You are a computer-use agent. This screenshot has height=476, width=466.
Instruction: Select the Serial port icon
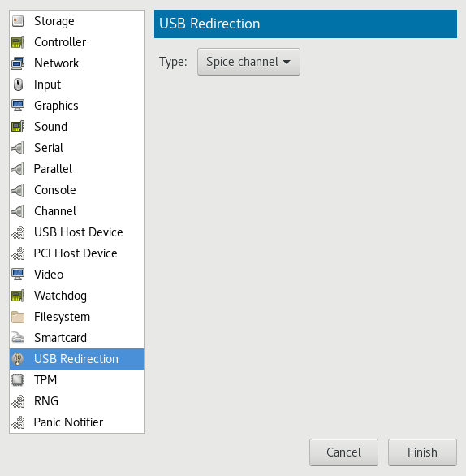[x=18, y=148]
